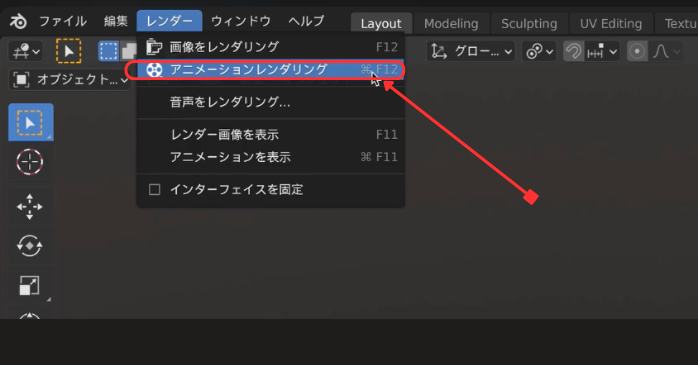Switch to the Sculpting workspace tab
The height and width of the screenshot is (365, 698).
[x=529, y=24]
